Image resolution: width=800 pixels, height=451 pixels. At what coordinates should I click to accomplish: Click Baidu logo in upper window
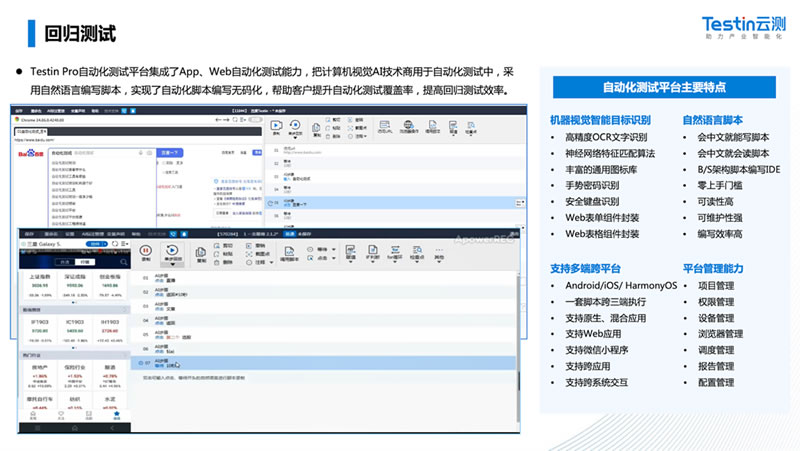click(x=31, y=153)
